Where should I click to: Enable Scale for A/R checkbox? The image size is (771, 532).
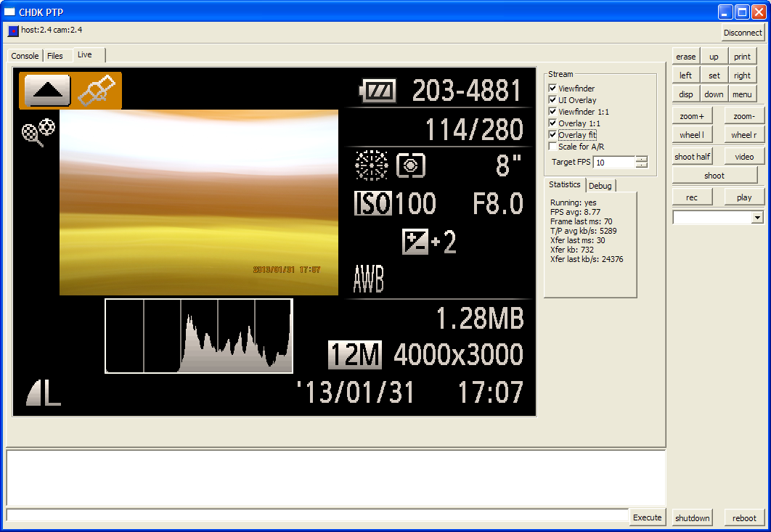coord(552,146)
